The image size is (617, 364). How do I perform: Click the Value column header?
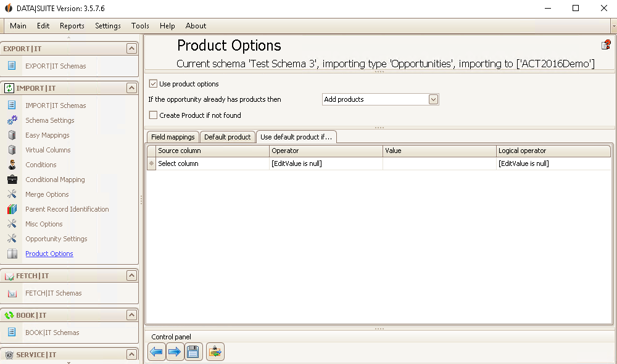pos(439,151)
